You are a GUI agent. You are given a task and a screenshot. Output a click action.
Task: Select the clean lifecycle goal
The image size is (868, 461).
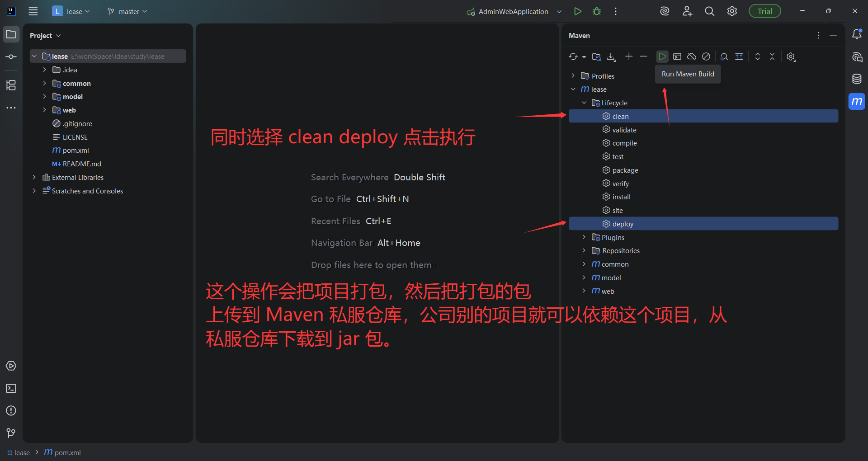(x=703, y=116)
